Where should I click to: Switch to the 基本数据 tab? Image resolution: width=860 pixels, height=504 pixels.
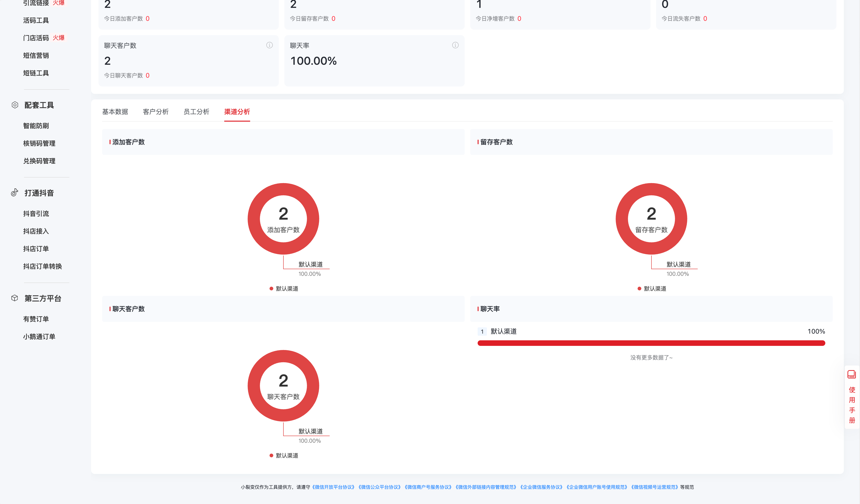115,112
